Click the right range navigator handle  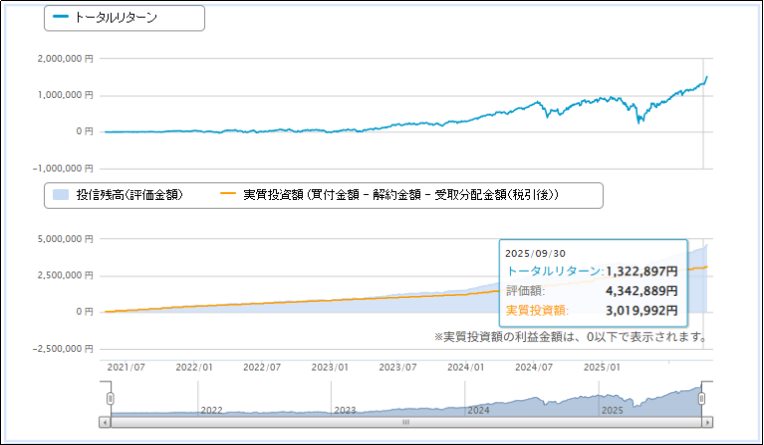pos(702,398)
